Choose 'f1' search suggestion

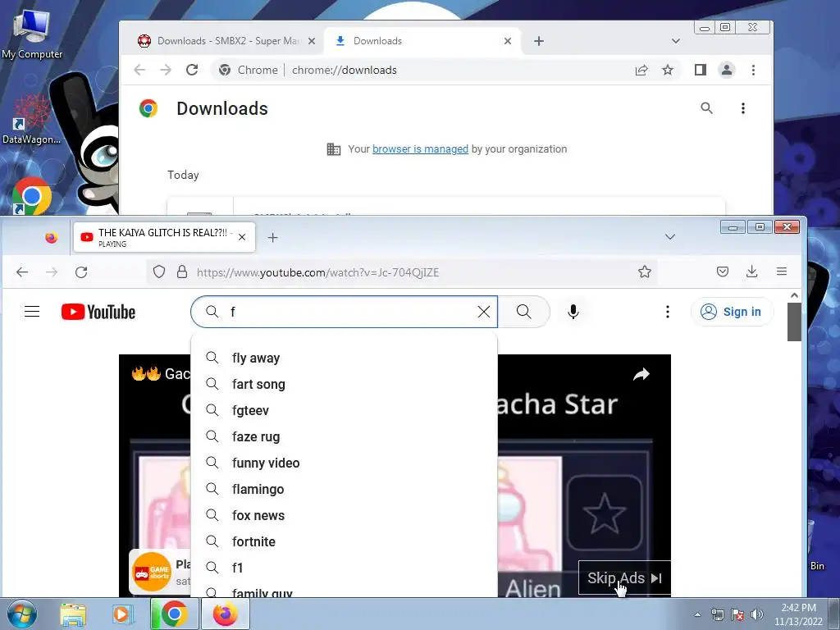[x=344, y=568]
